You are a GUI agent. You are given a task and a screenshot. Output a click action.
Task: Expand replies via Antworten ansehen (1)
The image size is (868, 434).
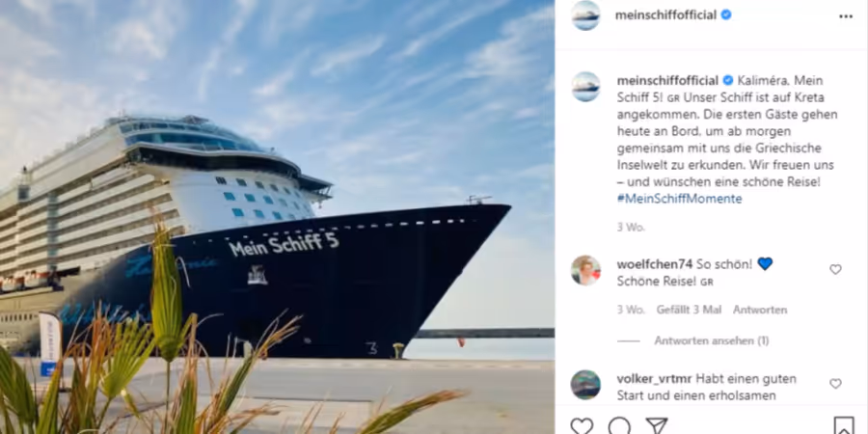[x=712, y=341]
